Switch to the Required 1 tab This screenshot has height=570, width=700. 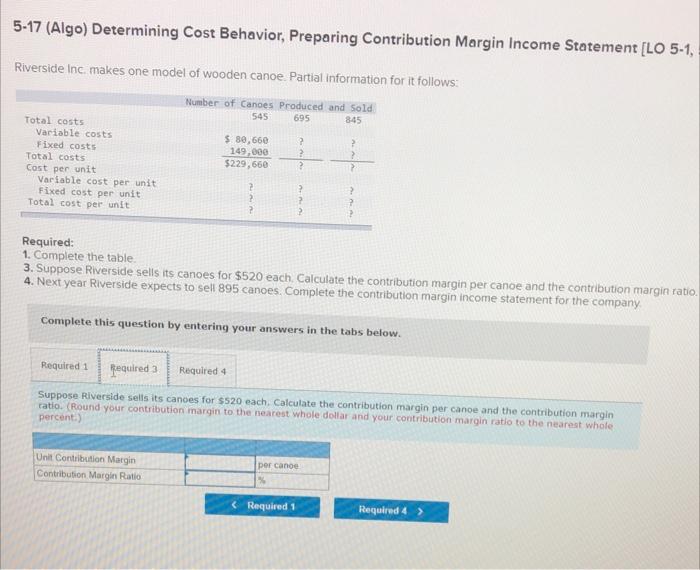64,366
